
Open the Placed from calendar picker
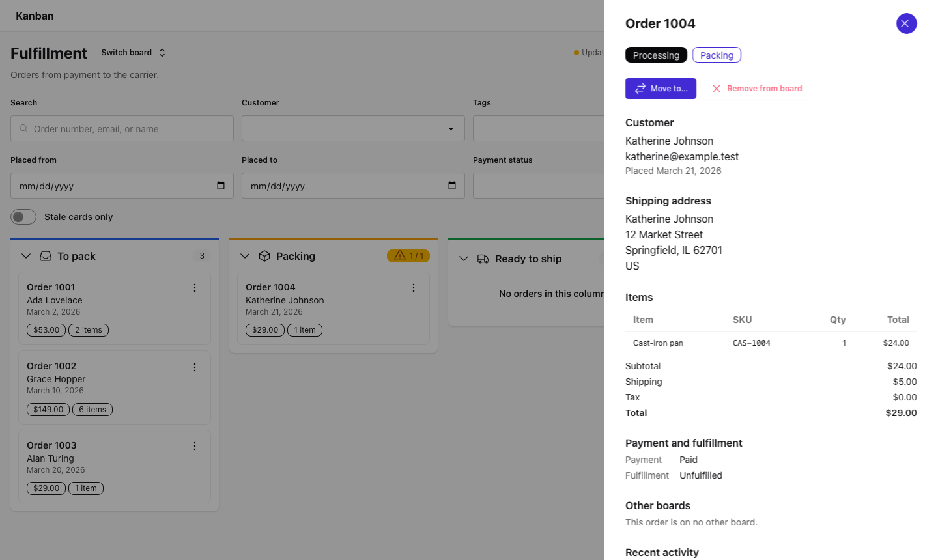click(221, 186)
